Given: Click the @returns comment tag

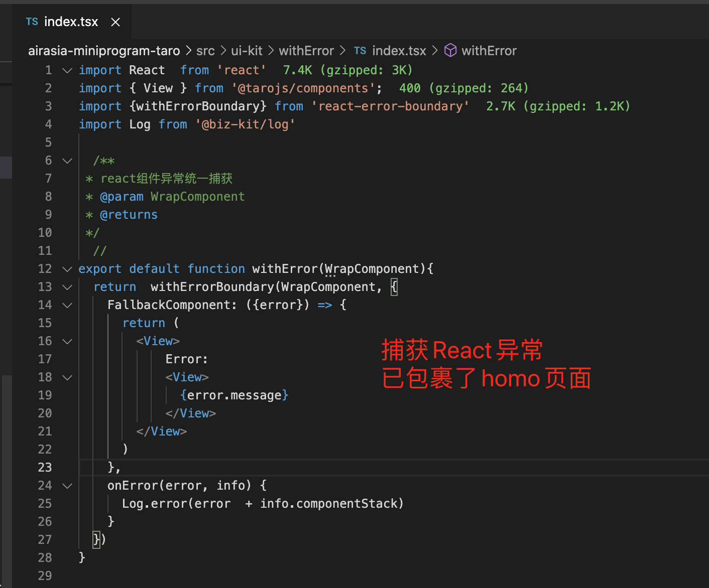Looking at the screenshot, I should click(129, 215).
